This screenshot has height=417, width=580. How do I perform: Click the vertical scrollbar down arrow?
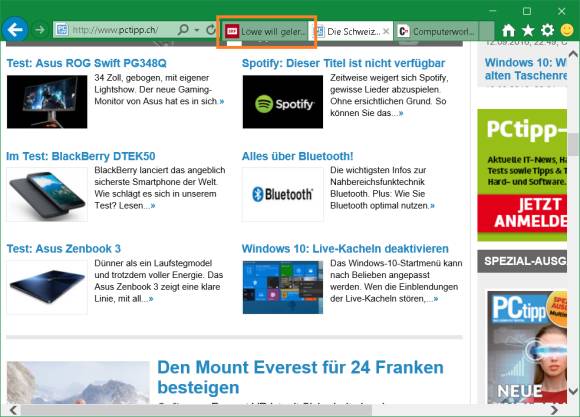tap(573, 391)
